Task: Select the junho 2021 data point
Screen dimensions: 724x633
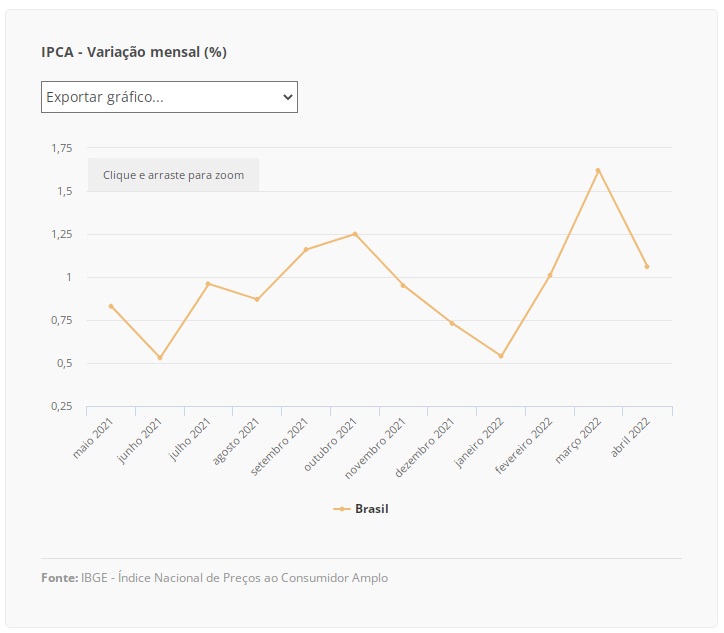Action: pos(160,357)
